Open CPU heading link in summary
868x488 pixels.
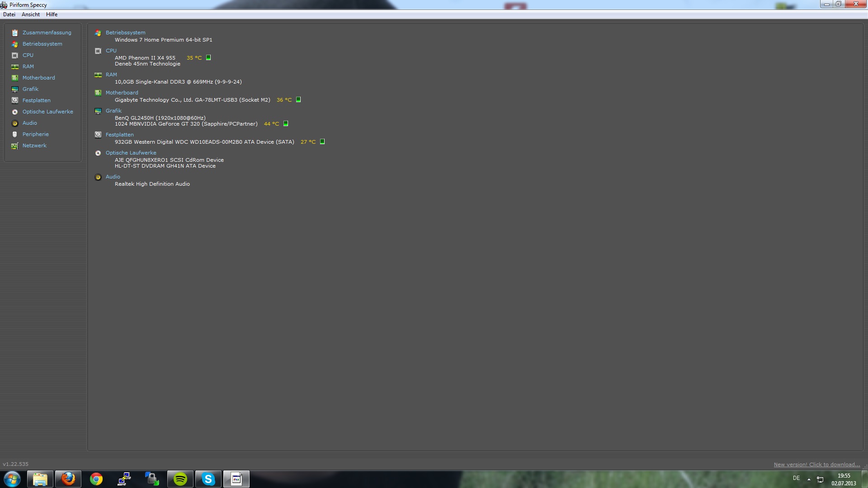pyautogui.click(x=111, y=51)
